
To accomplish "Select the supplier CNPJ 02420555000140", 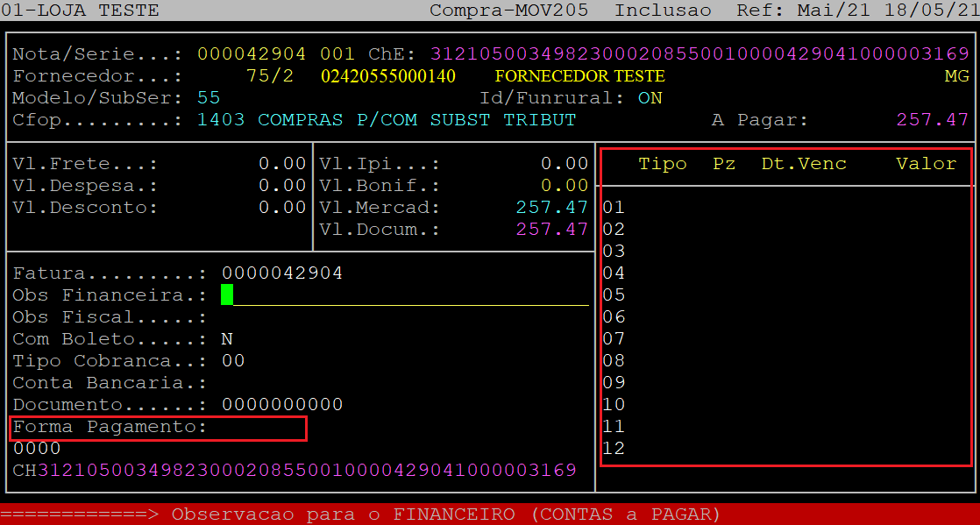I will [x=387, y=76].
